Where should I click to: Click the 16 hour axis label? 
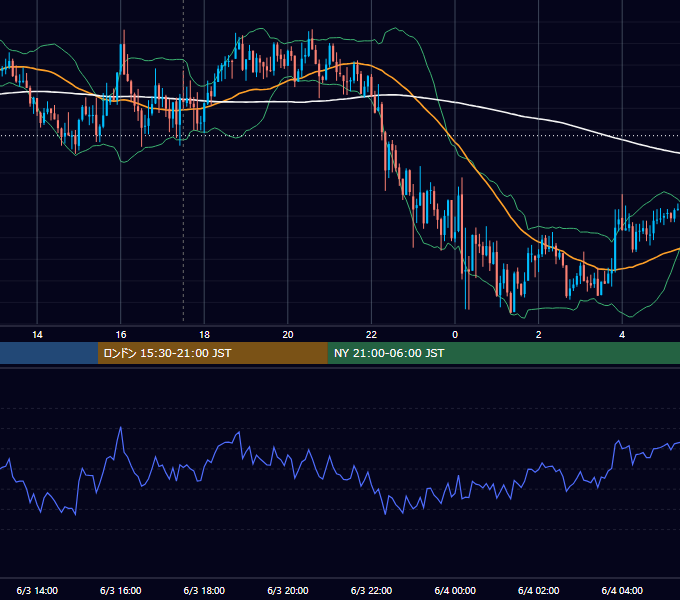point(121,335)
